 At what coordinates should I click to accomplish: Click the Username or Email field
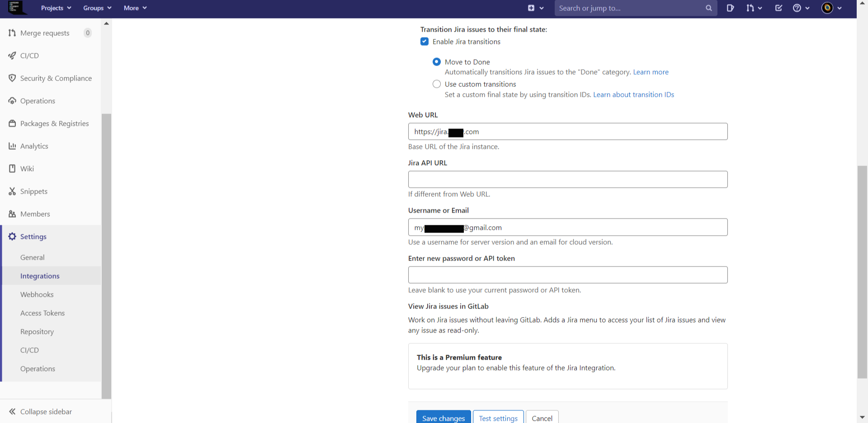pyautogui.click(x=568, y=227)
